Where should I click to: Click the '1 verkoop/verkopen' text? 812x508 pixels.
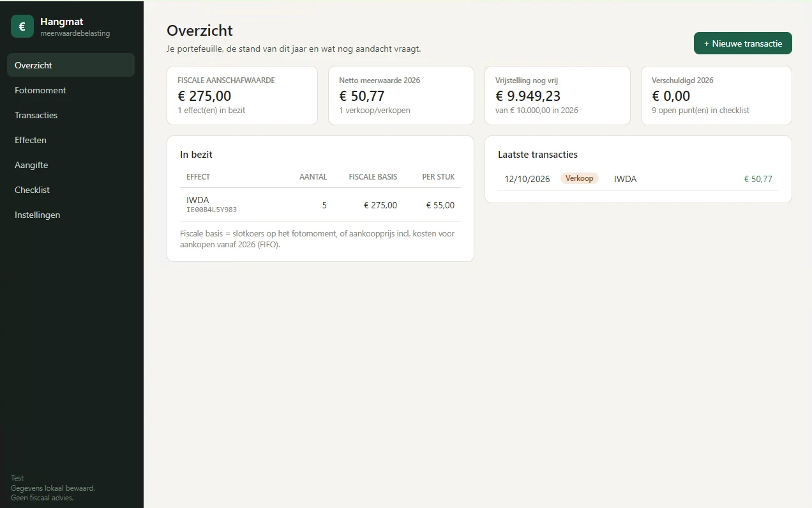375,111
